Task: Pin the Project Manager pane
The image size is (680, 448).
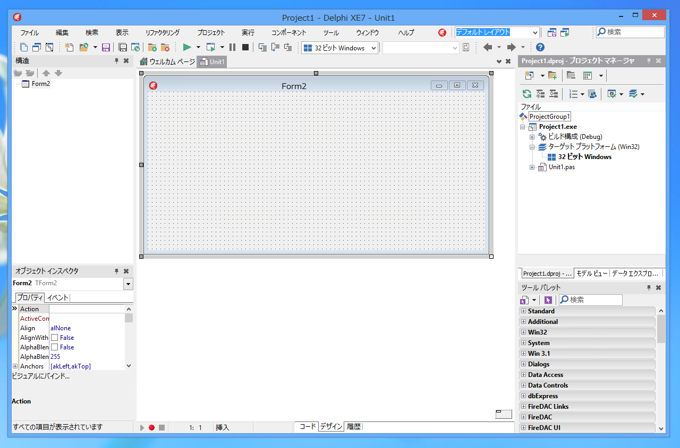Action: [x=649, y=61]
